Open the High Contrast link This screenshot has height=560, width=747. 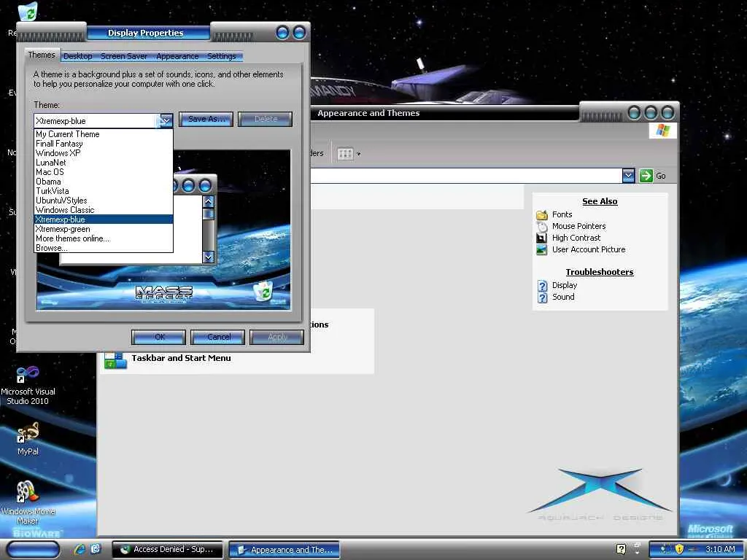pos(576,238)
